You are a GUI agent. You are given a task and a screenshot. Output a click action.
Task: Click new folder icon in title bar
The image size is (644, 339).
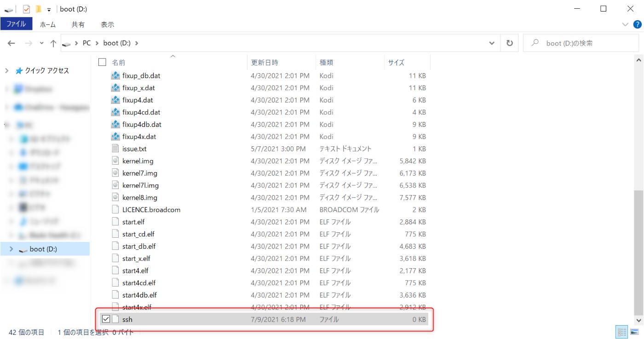[39, 9]
